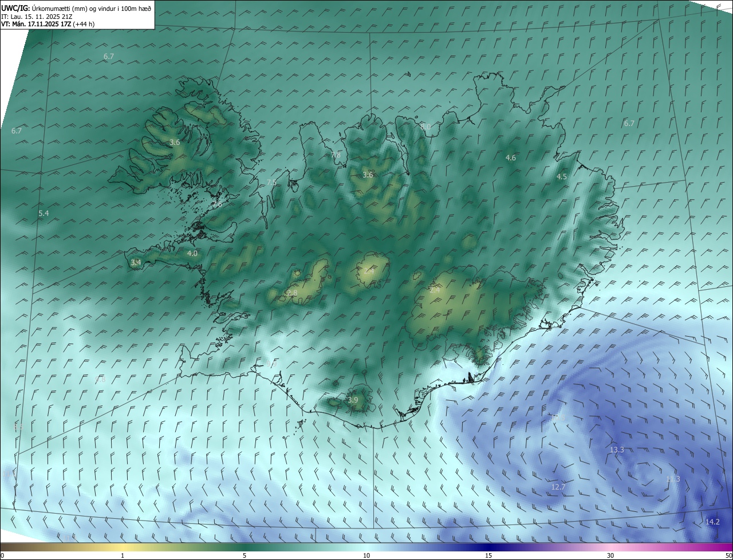Click the 4.0 value label on Snæfellsnes
The width and height of the screenshot is (733, 560).
[192, 253]
